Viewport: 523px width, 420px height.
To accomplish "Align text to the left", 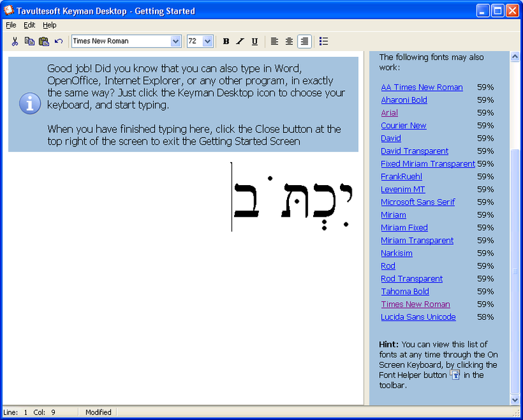I will click(x=274, y=41).
